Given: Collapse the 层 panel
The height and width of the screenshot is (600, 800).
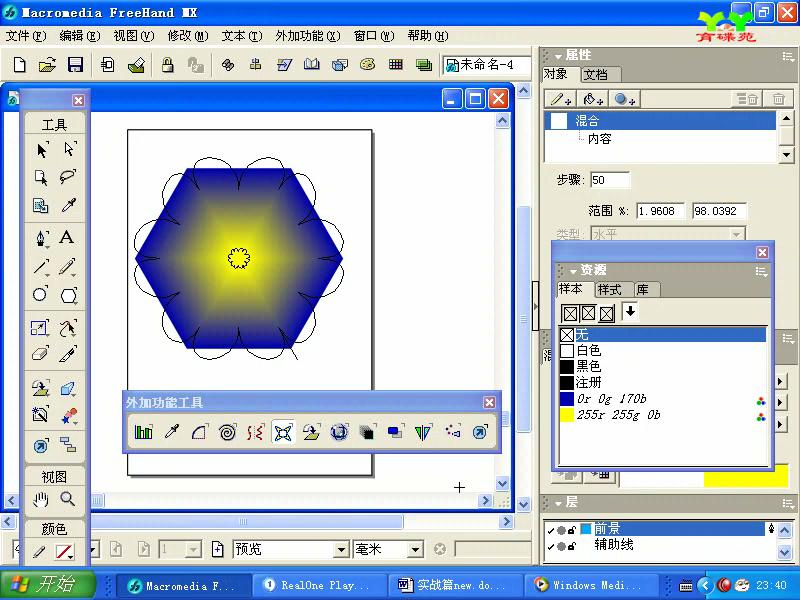Looking at the screenshot, I should (559, 504).
